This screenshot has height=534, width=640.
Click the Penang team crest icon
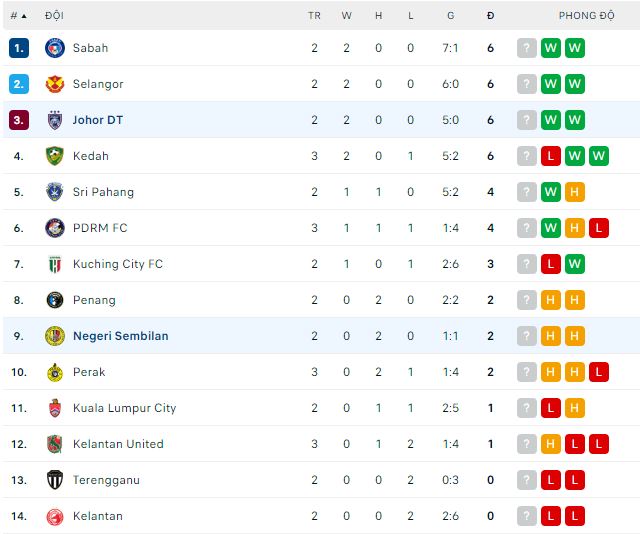click(55, 300)
